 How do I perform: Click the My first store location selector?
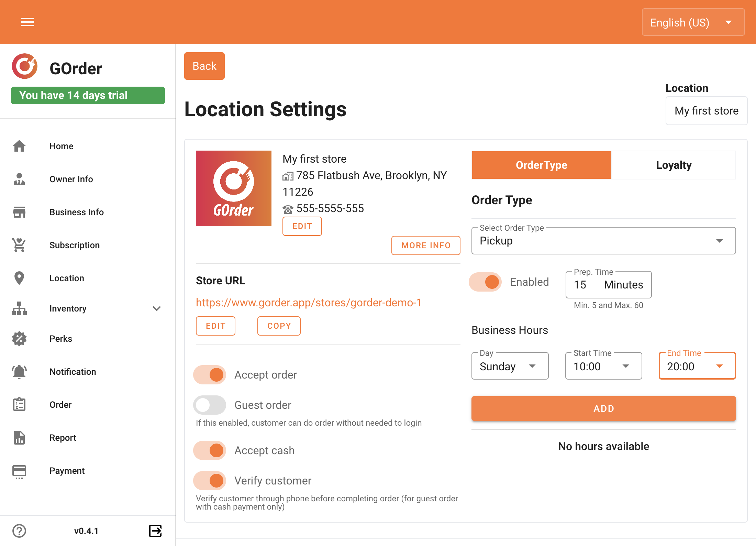[x=707, y=111]
